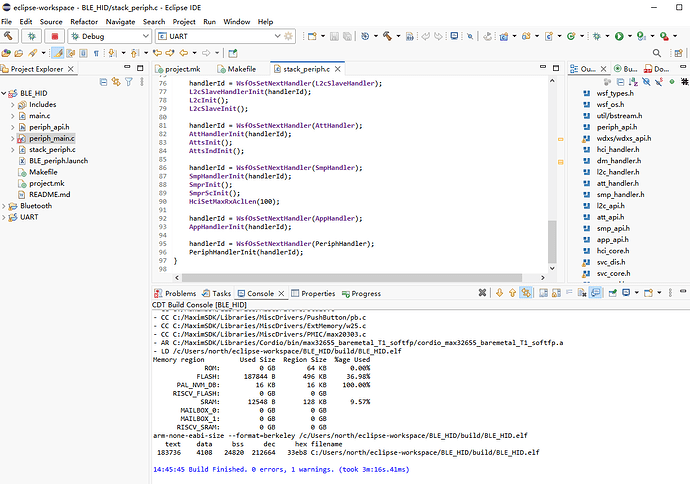Select README.md in Project Explorer
690x484 pixels.
pyautogui.click(x=49, y=194)
